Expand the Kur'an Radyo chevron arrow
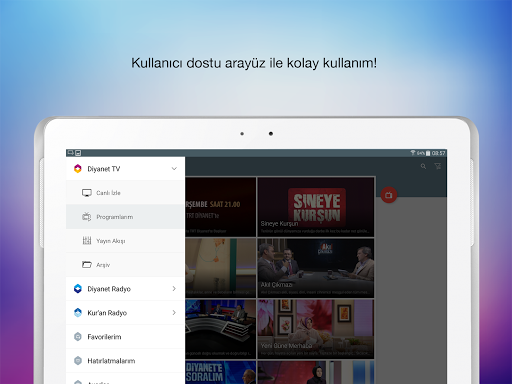Image resolution: width=512 pixels, height=384 pixels. point(174,313)
